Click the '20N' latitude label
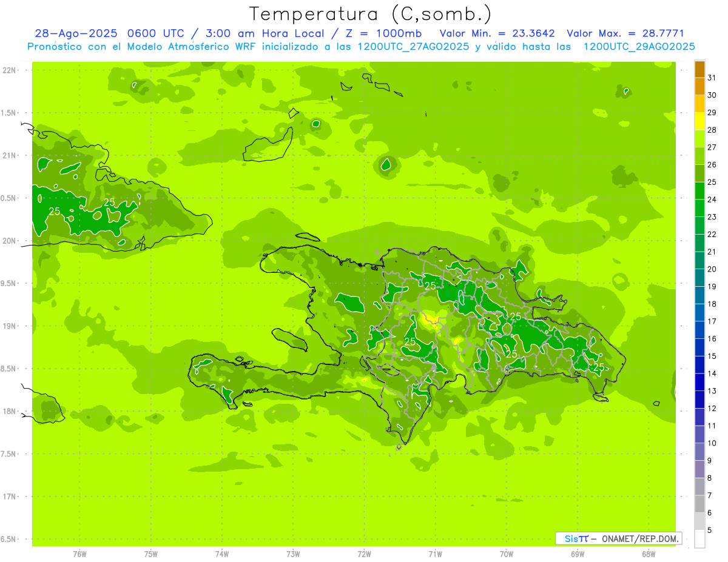The height and width of the screenshot is (562, 728). point(10,241)
